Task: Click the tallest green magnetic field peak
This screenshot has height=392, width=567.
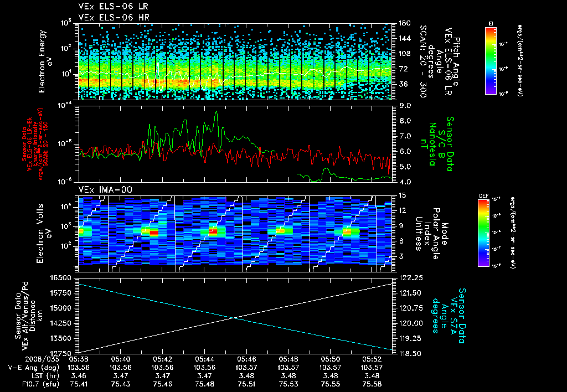Action: point(217,112)
